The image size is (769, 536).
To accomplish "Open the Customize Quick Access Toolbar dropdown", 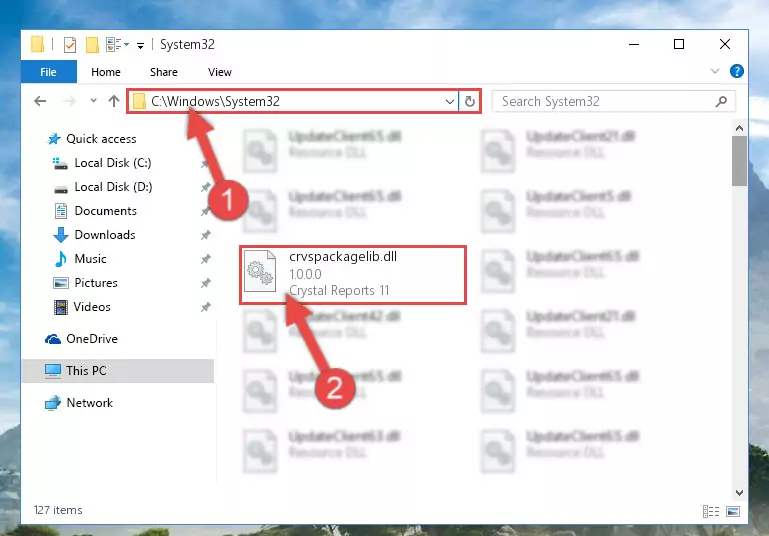I will (x=140, y=46).
